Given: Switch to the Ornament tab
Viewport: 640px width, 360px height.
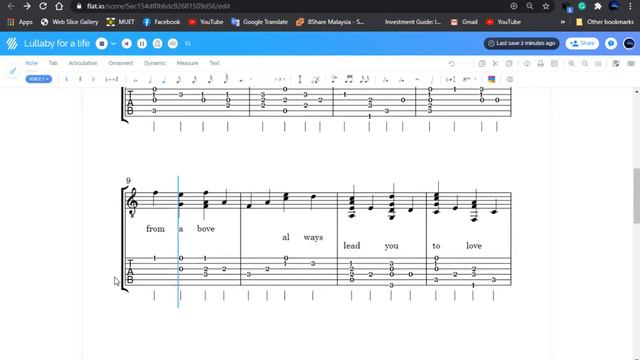Looking at the screenshot, I should [121, 63].
